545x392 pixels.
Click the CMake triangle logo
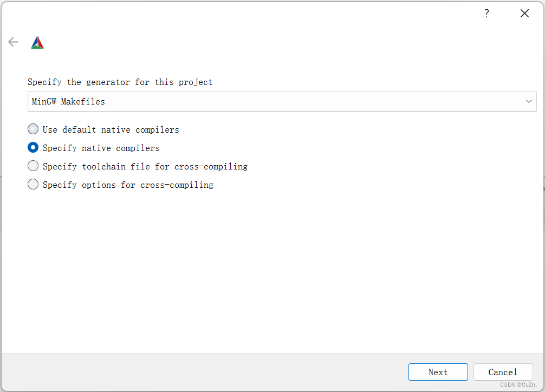(x=37, y=43)
